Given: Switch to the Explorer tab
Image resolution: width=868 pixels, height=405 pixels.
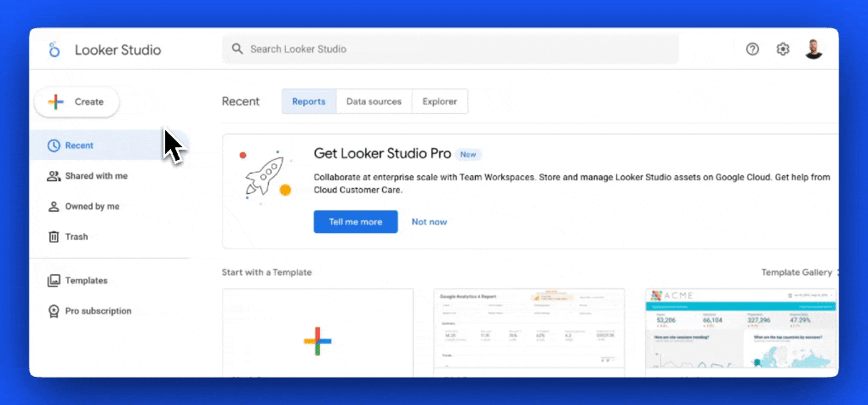Looking at the screenshot, I should (x=440, y=102).
